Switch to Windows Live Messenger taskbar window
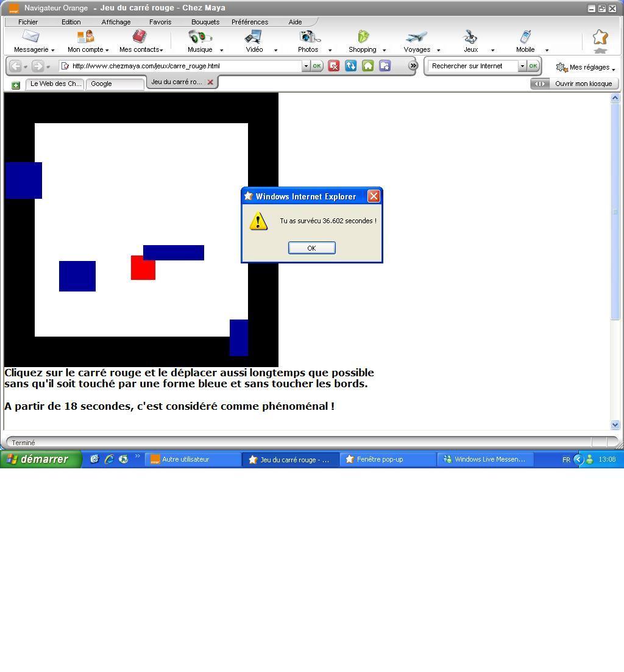This screenshot has height=672, width=624. [485, 459]
